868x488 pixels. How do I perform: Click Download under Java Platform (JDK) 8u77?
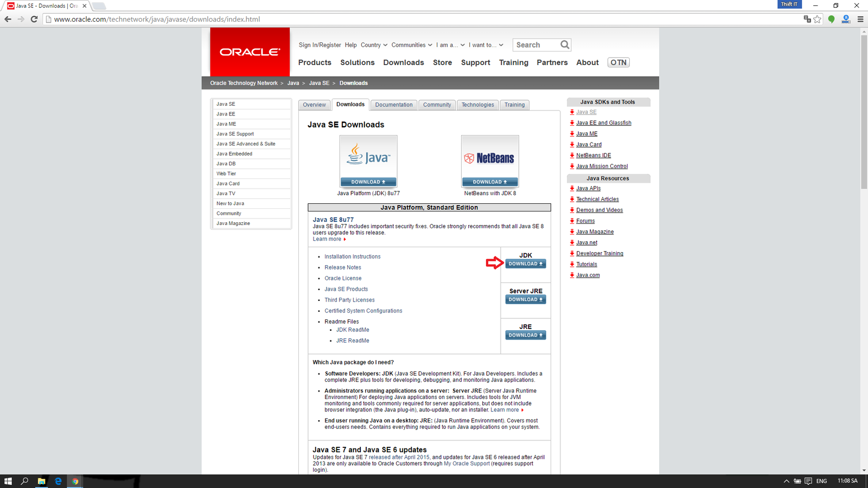(368, 182)
